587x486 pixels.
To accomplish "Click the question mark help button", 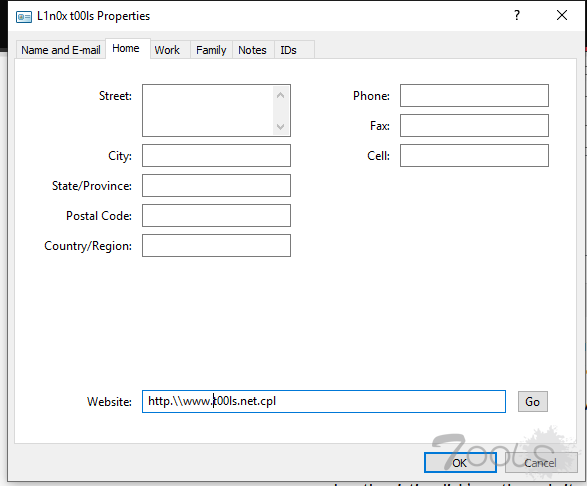I will (517, 15).
